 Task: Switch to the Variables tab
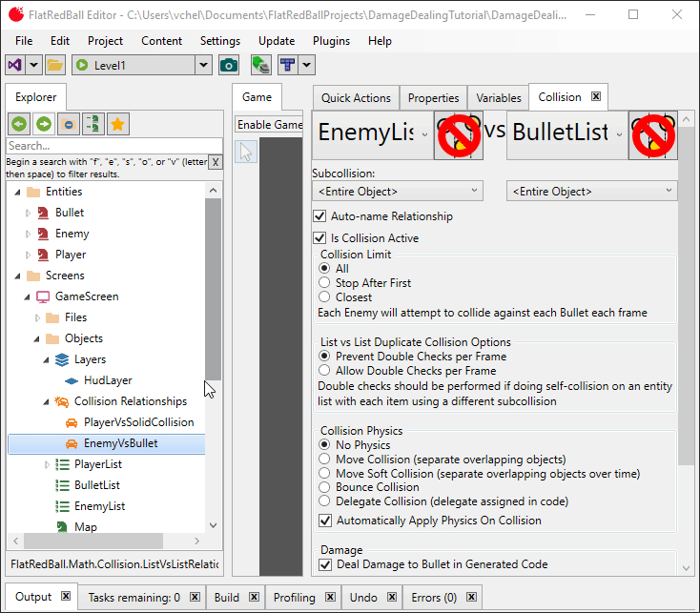tap(498, 97)
